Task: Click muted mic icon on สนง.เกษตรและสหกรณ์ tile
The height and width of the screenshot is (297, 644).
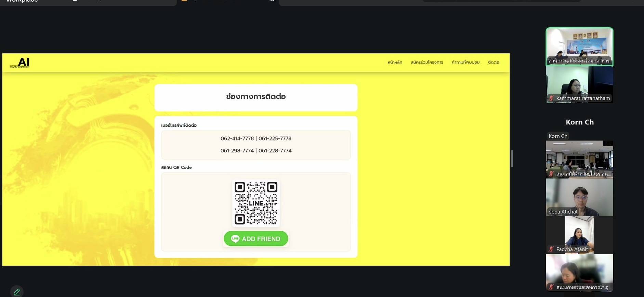Action: click(551, 287)
